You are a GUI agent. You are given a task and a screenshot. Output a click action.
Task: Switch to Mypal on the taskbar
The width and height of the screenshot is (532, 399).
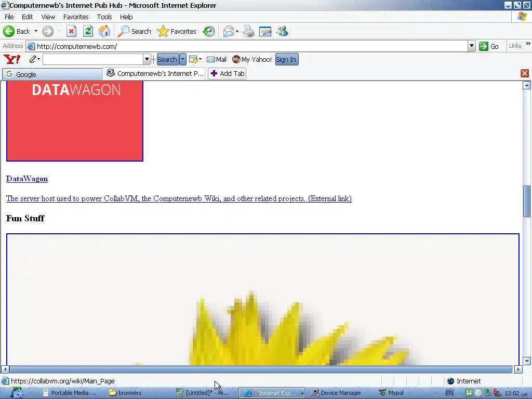coord(392,393)
